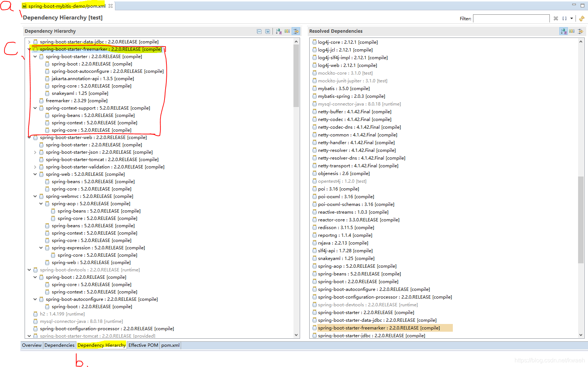588x367 pixels.
Task: Maximize the editor area
Action: (x=582, y=5)
